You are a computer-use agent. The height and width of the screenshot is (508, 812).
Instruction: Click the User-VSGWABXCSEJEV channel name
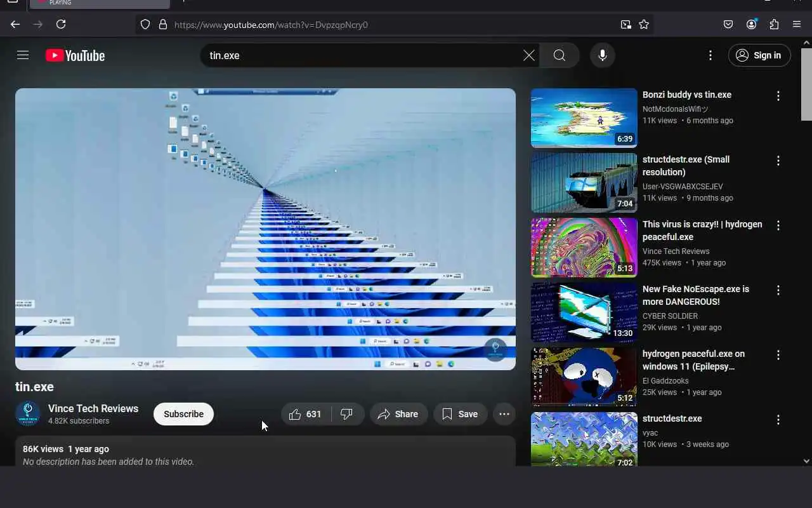coord(683,187)
